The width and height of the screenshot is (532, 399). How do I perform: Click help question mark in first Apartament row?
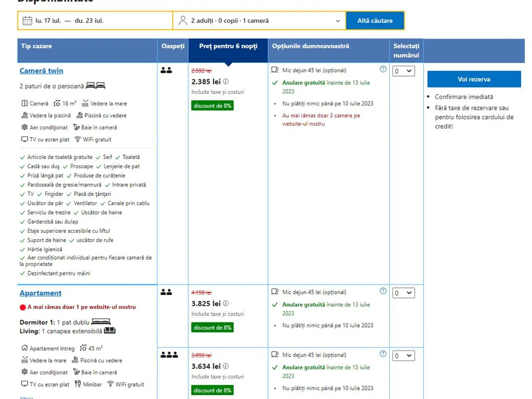383,291
